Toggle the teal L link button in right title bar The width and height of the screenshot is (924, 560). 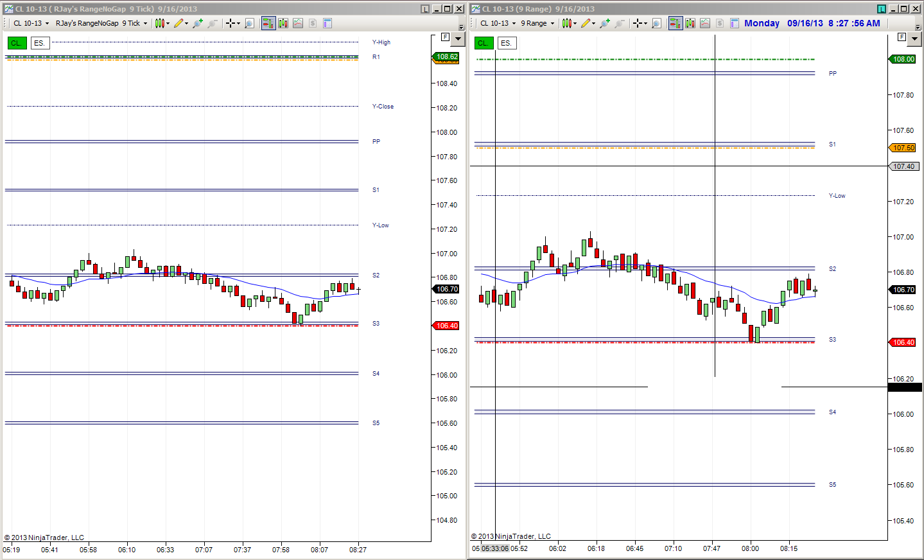pos(882,9)
